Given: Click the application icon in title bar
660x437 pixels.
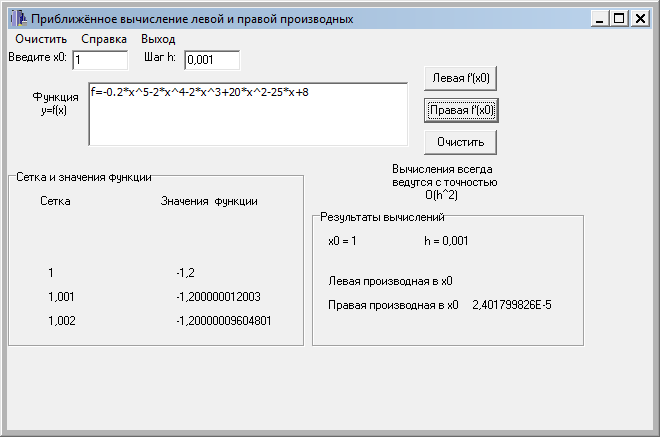Looking at the screenshot, I should (18, 19).
